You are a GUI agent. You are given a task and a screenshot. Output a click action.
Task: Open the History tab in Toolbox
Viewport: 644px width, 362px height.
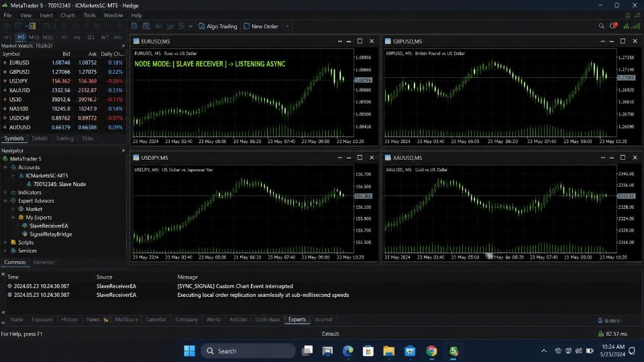coord(69,320)
